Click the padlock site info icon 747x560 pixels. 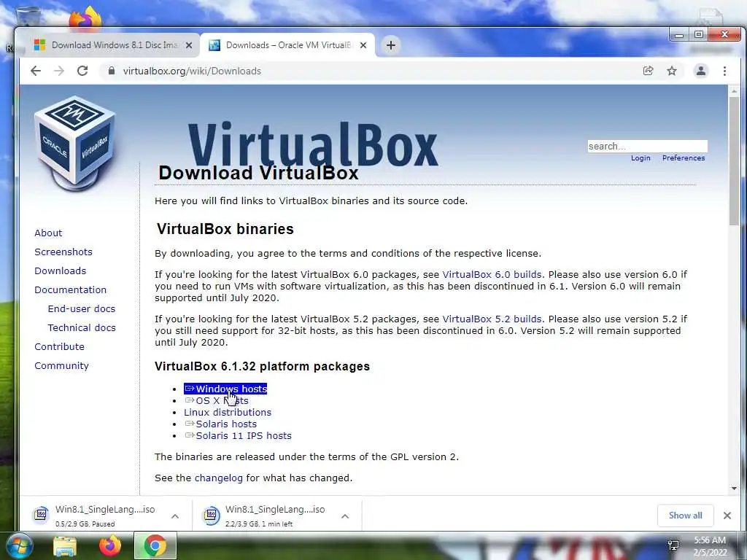tap(112, 71)
